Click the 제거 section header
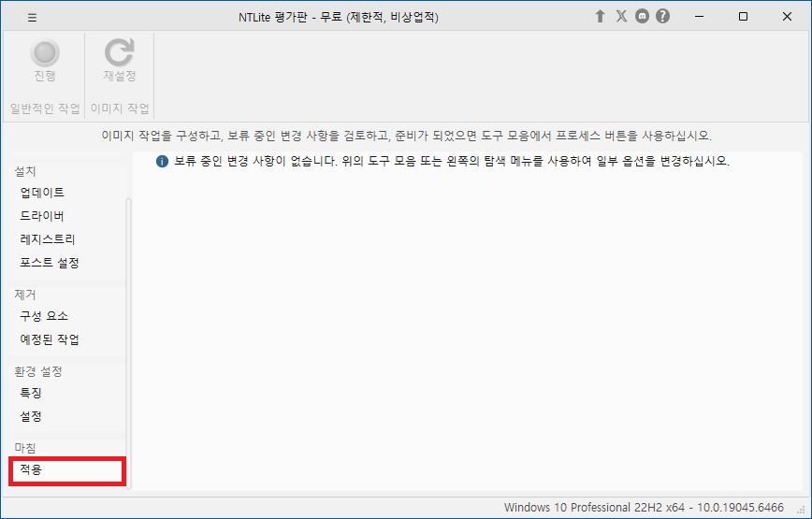Image resolution: width=812 pixels, height=519 pixels. click(25, 295)
